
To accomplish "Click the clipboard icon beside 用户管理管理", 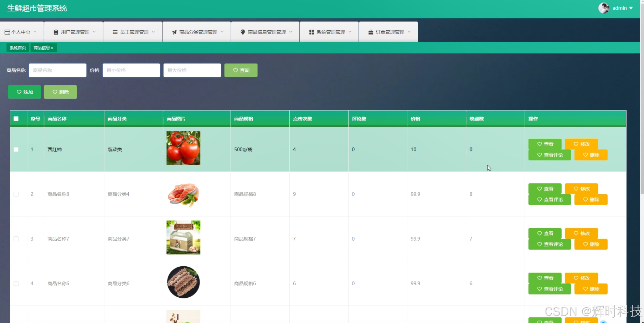I will [x=56, y=32].
